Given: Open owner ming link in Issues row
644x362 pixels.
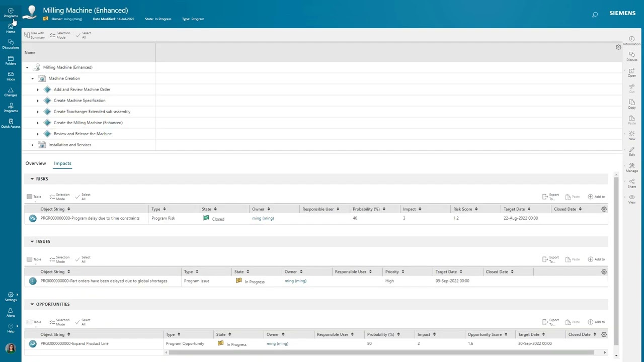Looking at the screenshot, I should pyautogui.click(x=295, y=281).
